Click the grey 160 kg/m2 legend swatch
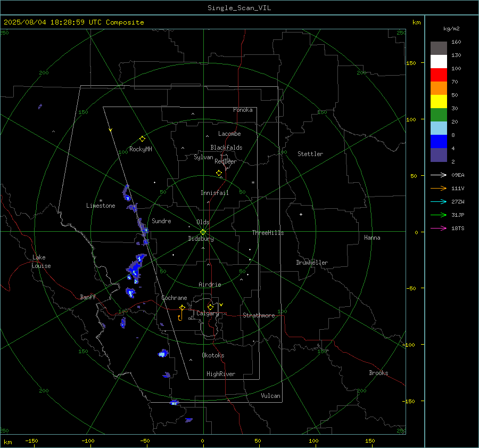Image resolution: width=479 pixels, height=448 pixels. (x=439, y=48)
